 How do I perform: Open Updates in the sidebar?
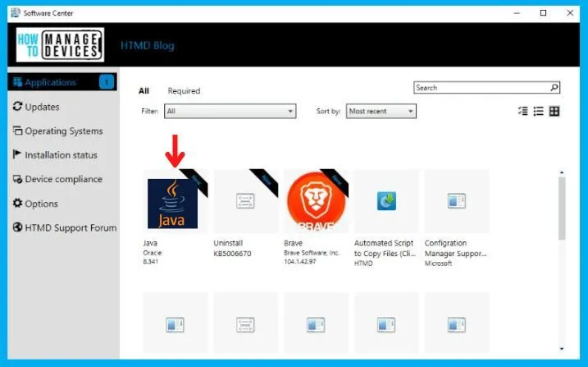36,107
